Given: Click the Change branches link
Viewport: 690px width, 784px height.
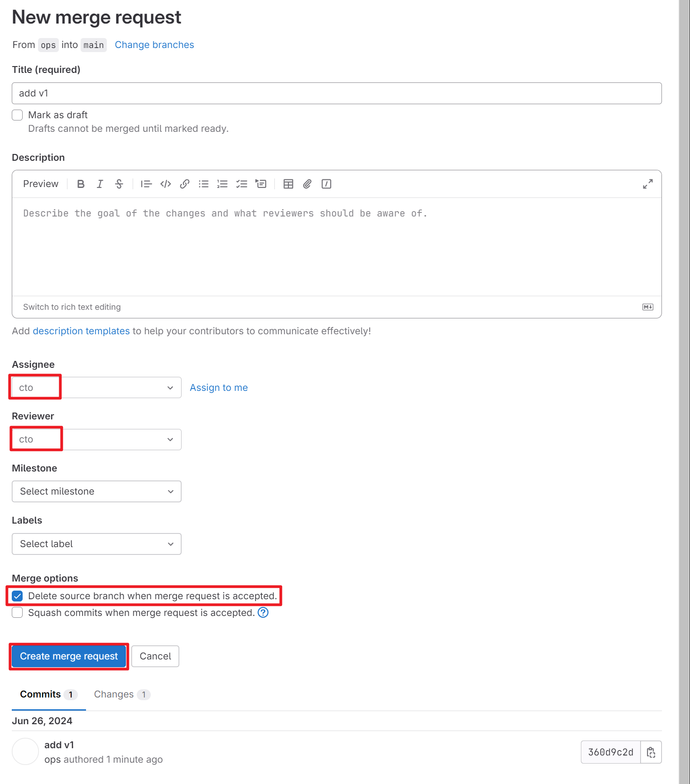Looking at the screenshot, I should (154, 45).
